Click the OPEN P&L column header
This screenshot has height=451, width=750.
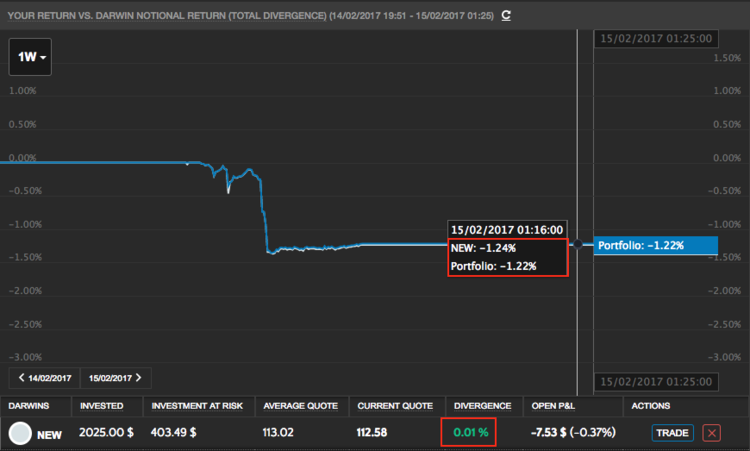558,406
